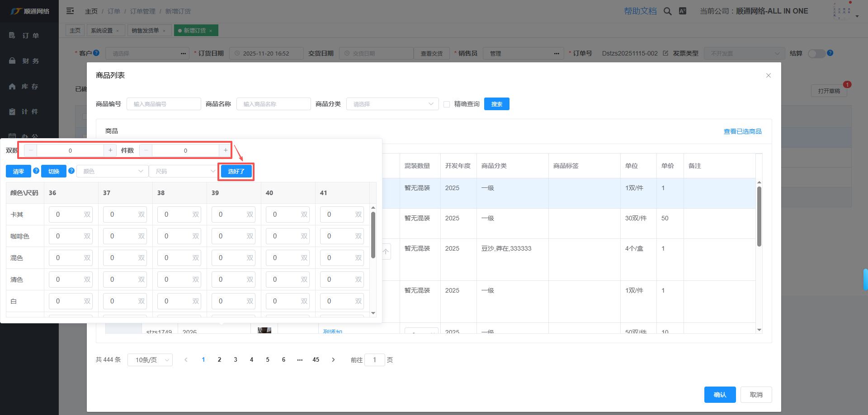Decrease 件数 with the minus button
Screen dimensions: 868x415
(146, 150)
